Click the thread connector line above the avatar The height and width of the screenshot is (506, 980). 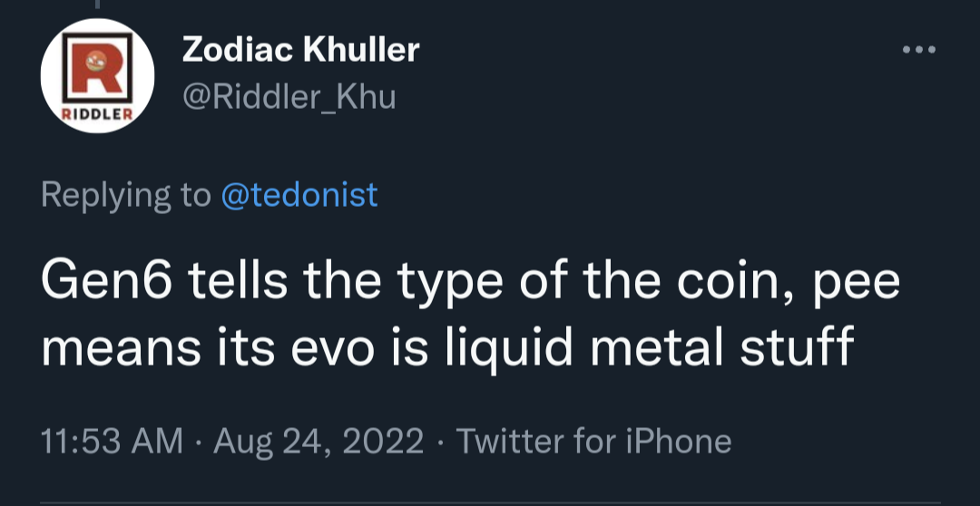[97, 5]
